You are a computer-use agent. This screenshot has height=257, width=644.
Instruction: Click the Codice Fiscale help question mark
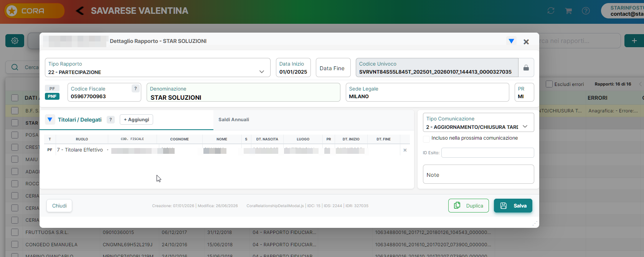[x=135, y=89]
